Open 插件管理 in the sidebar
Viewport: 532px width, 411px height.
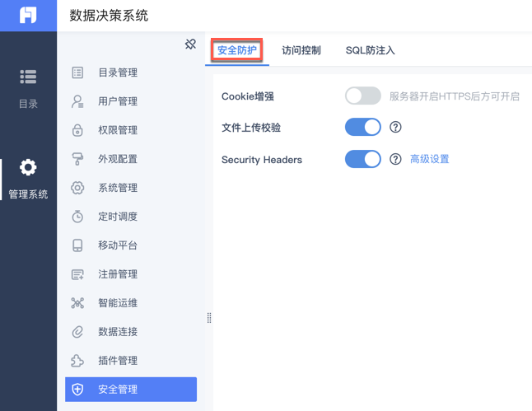(118, 361)
